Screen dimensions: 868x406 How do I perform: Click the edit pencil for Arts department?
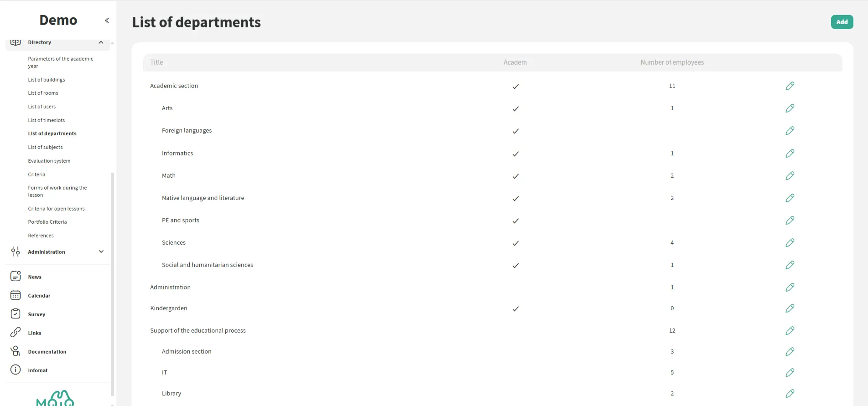click(790, 108)
